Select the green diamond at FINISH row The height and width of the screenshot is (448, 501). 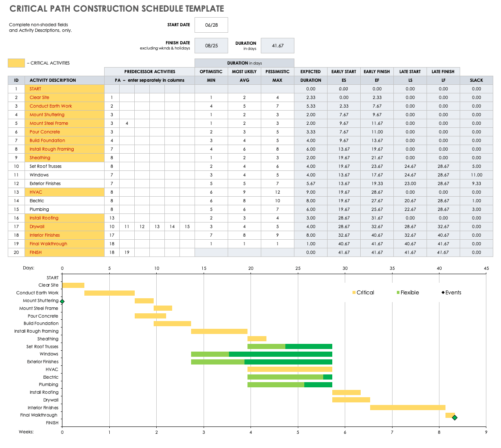tap(455, 417)
